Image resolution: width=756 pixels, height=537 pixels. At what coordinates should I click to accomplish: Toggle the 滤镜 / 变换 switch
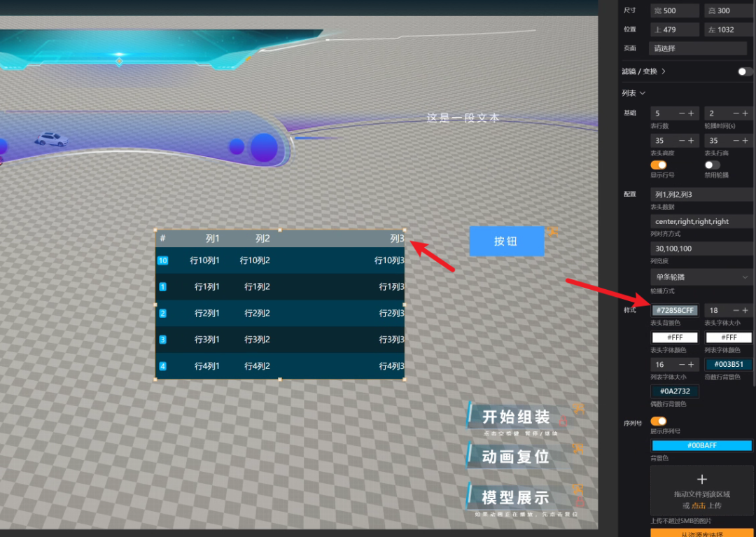tap(745, 71)
